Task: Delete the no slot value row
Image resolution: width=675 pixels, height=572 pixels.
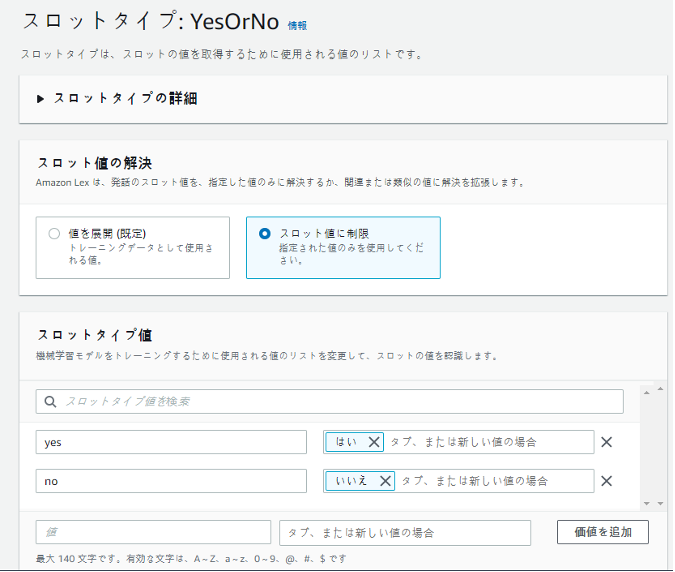Action: (606, 481)
